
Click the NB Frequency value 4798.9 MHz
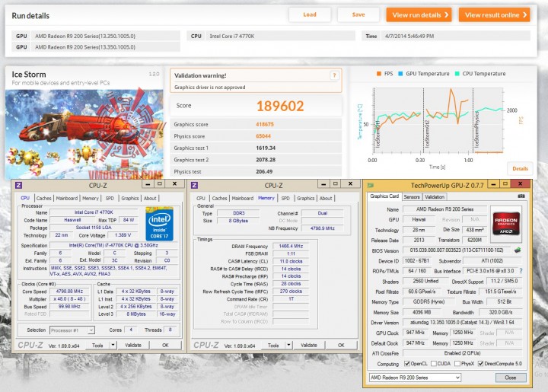(x=322, y=228)
